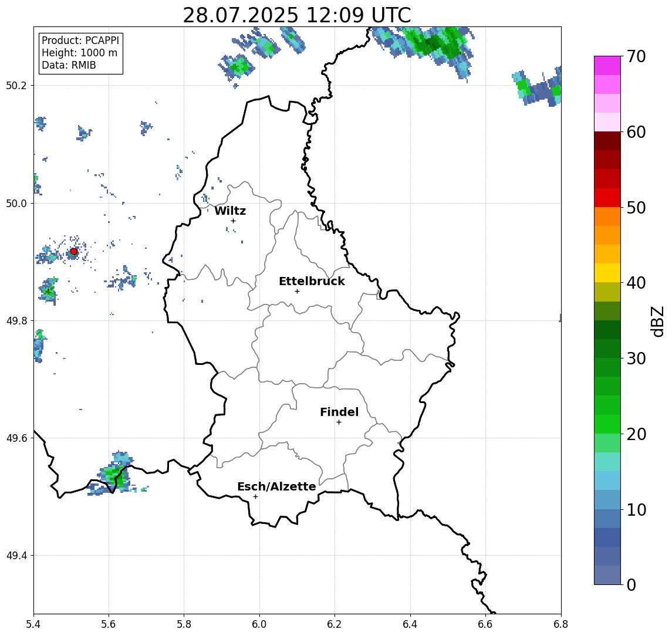The height and width of the screenshot is (636, 672).
Task: Click the Wiltz station label
Action: (x=230, y=211)
